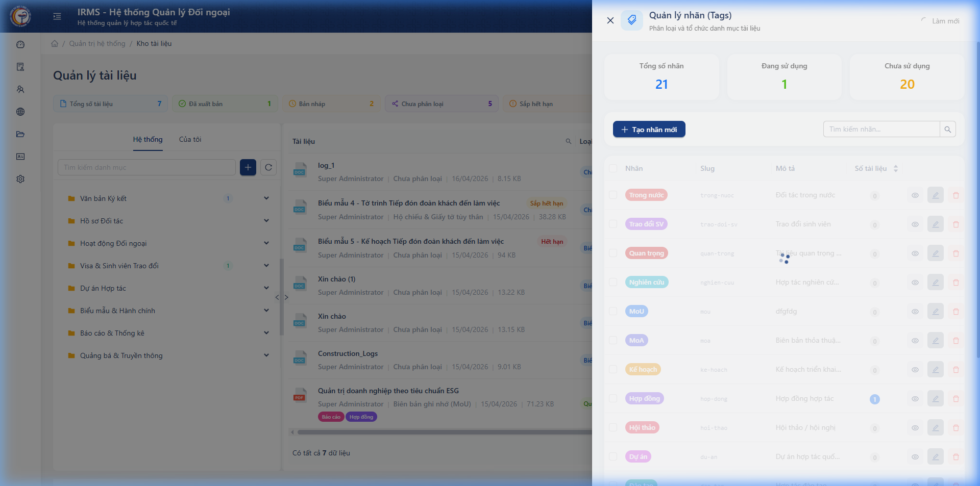Click the search icon beside tag search field
This screenshot has height=486, width=980.
click(x=947, y=130)
